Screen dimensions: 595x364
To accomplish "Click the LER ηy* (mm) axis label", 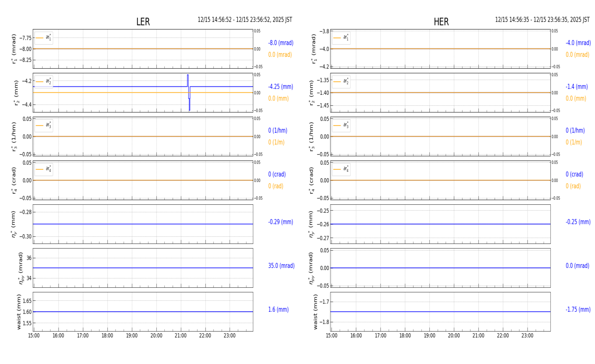I will point(14,224).
